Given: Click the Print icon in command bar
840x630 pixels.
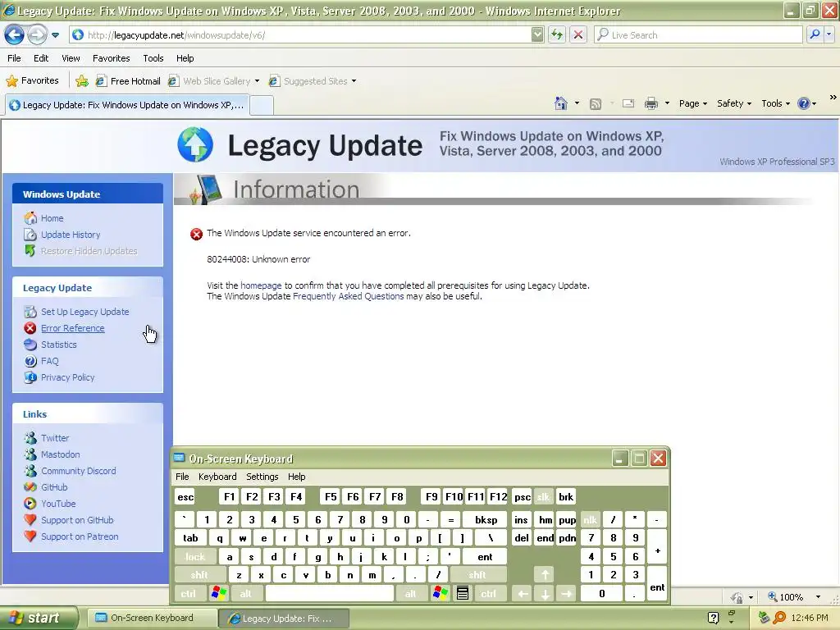Looking at the screenshot, I should tap(651, 103).
